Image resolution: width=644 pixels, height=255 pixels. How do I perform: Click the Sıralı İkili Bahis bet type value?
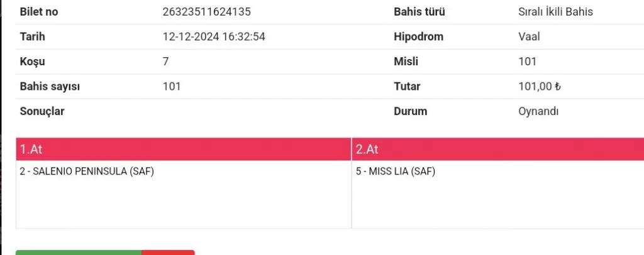pyautogui.click(x=552, y=12)
